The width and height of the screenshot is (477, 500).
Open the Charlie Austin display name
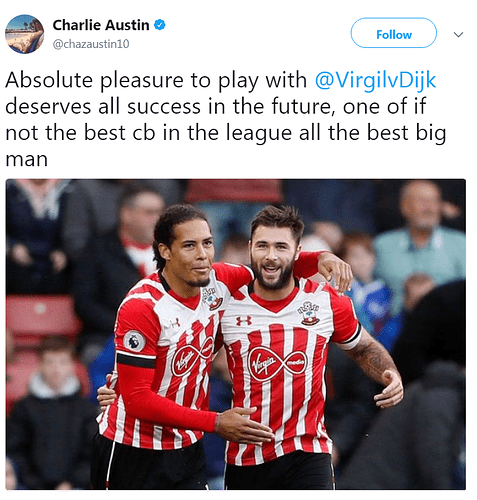(x=101, y=25)
